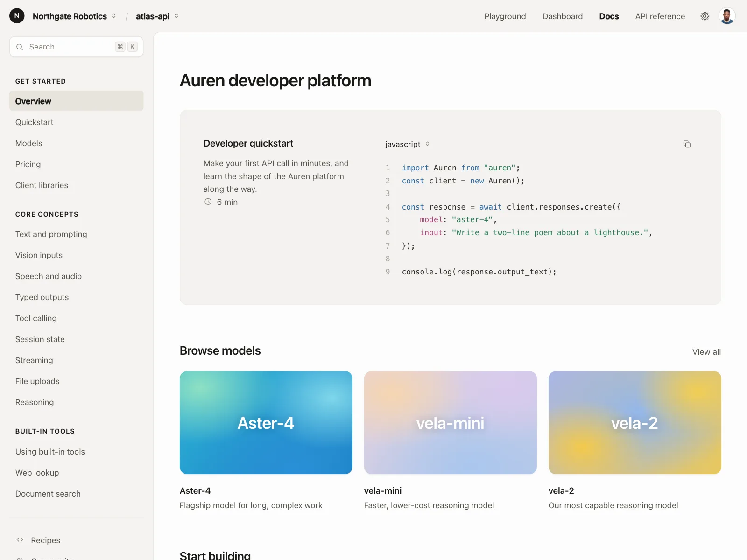Focus the Search input field

click(x=77, y=47)
